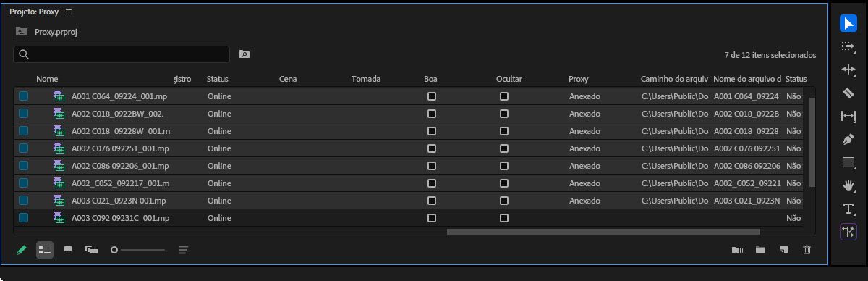Image resolution: width=868 pixels, height=281 pixels.
Task: Click label color swatch of A001 C064_09224_001
Action: (x=24, y=96)
